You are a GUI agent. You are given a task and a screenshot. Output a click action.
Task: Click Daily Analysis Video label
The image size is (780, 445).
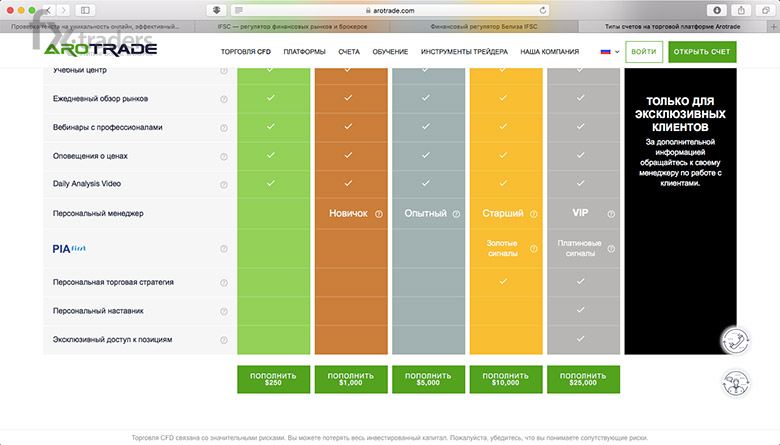(87, 183)
